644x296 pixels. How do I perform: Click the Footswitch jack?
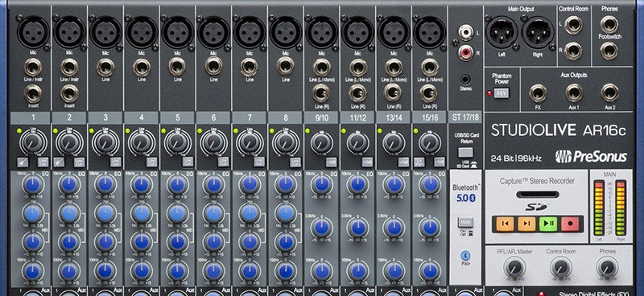tap(609, 51)
